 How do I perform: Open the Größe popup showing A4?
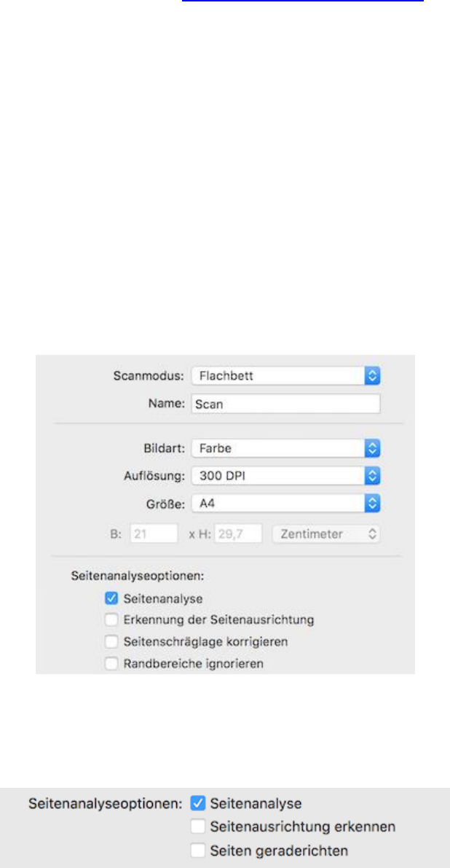(286, 504)
